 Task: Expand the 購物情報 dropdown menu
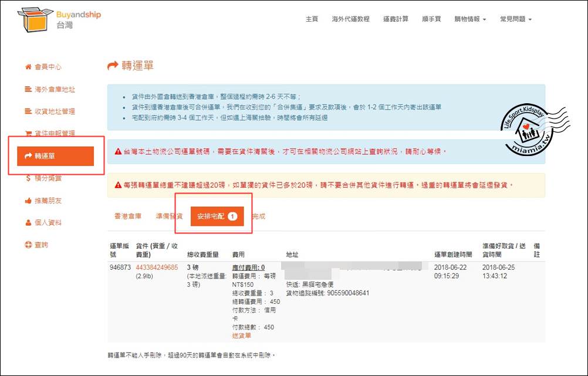tap(470, 19)
